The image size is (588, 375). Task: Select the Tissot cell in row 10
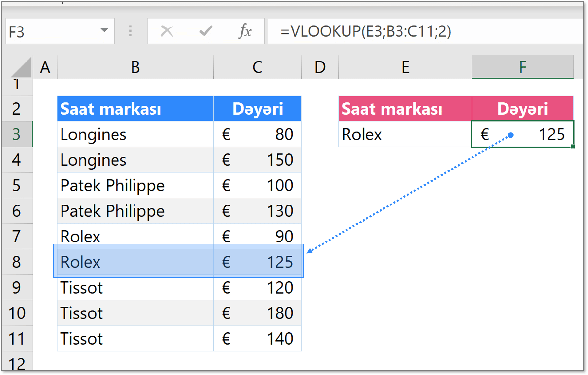click(135, 313)
